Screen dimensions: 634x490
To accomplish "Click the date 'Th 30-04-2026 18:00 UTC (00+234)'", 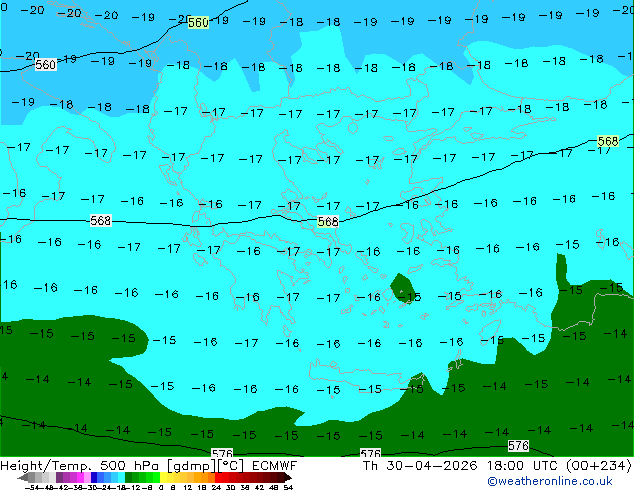I will pos(497,466).
